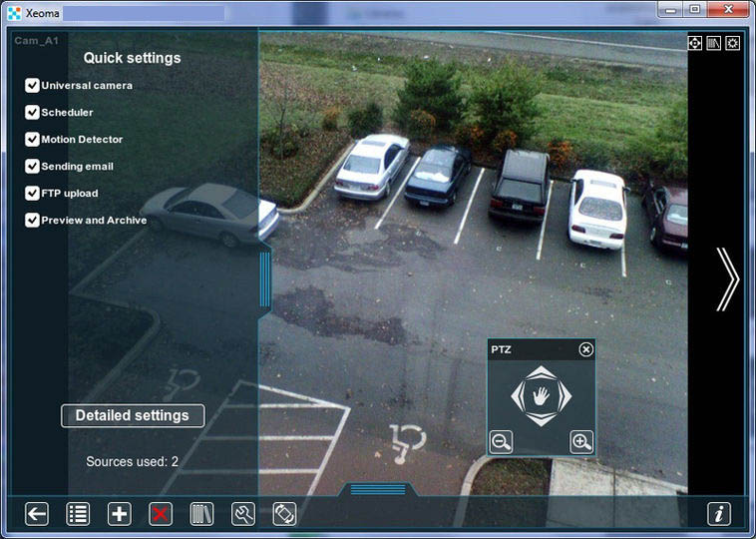Image resolution: width=756 pixels, height=539 pixels.
Task: Uncheck the Universal camera checkbox
Action: click(32, 86)
